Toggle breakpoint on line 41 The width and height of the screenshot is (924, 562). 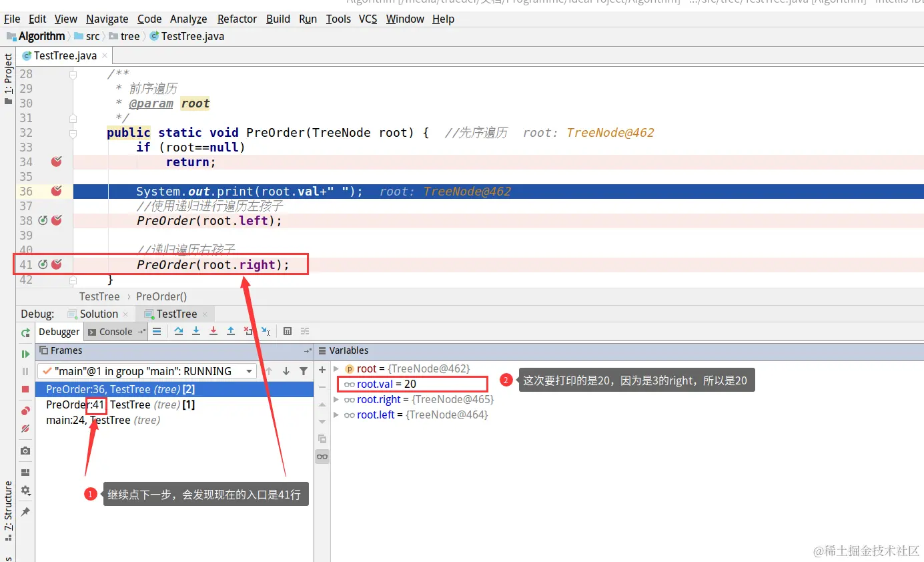coord(57,264)
